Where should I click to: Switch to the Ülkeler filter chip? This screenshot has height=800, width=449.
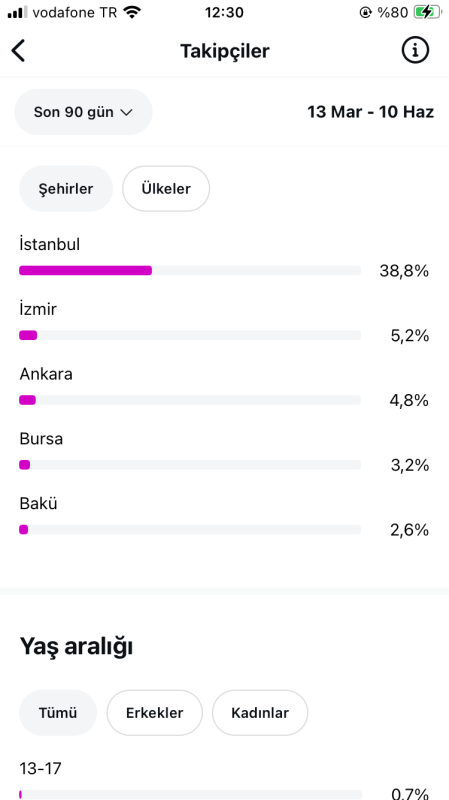166,189
